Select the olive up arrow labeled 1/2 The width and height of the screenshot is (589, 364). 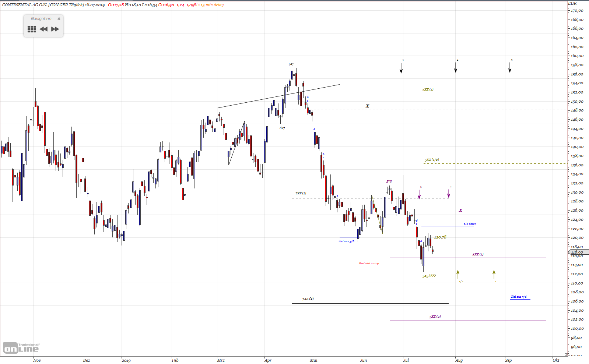[x=458, y=274]
